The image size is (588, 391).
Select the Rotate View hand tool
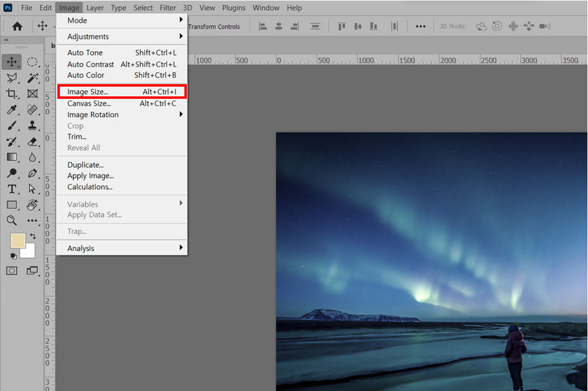[32, 205]
